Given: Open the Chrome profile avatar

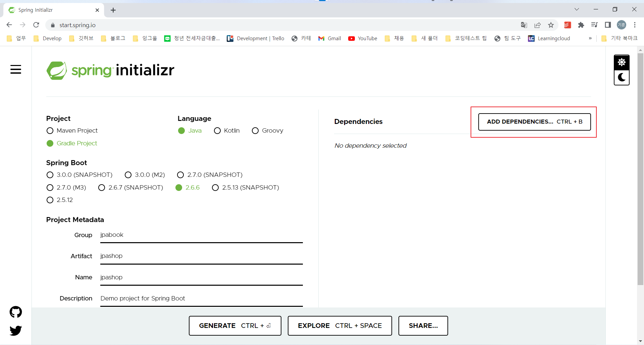Looking at the screenshot, I should click(622, 25).
